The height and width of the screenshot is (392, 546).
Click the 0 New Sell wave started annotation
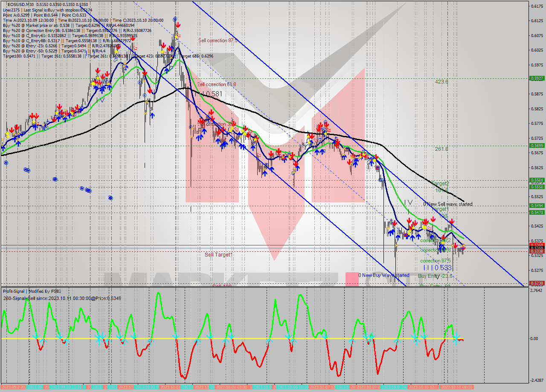(x=448, y=204)
